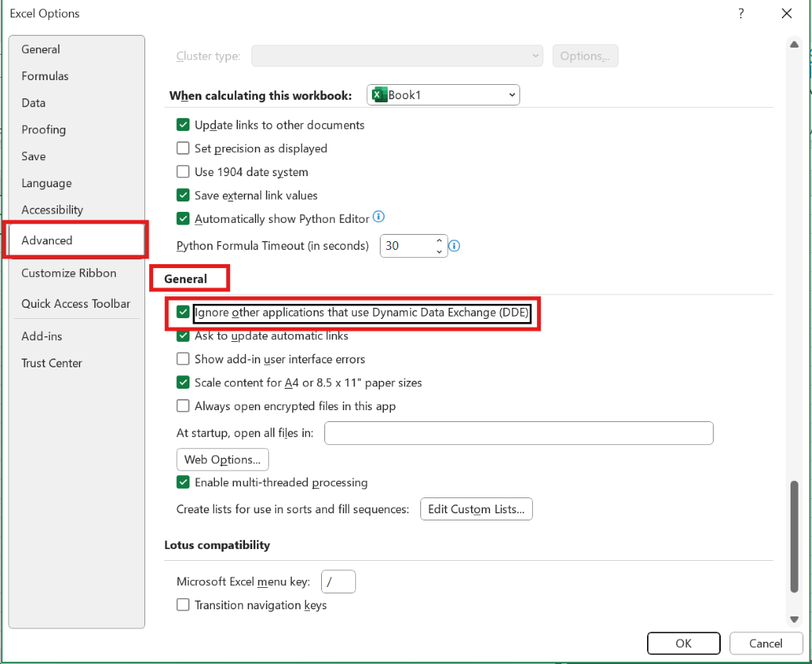Close the Excel Options dialog

click(787, 13)
